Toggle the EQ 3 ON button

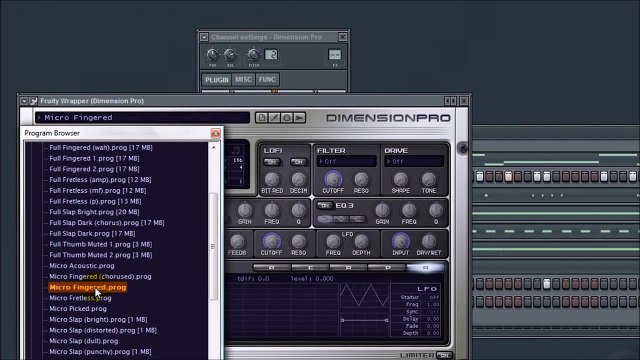point(325,205)
